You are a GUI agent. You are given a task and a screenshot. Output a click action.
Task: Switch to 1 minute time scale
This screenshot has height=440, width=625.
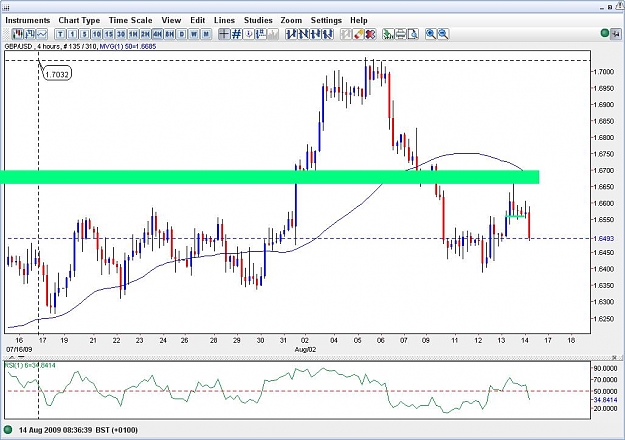pyautogui.click(x=72, y=34)
